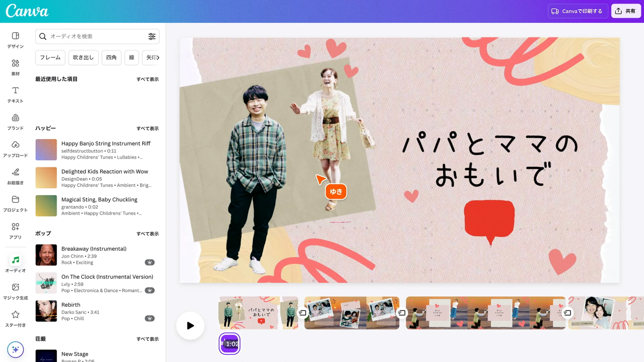Open スター付き starred items
Image resolution: width=644 pixels, height=362 pixels.
pos(15,319)
